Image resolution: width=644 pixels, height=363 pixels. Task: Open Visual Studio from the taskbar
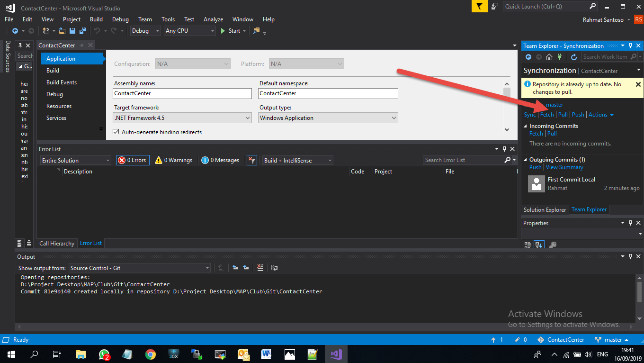click(336, 354)
